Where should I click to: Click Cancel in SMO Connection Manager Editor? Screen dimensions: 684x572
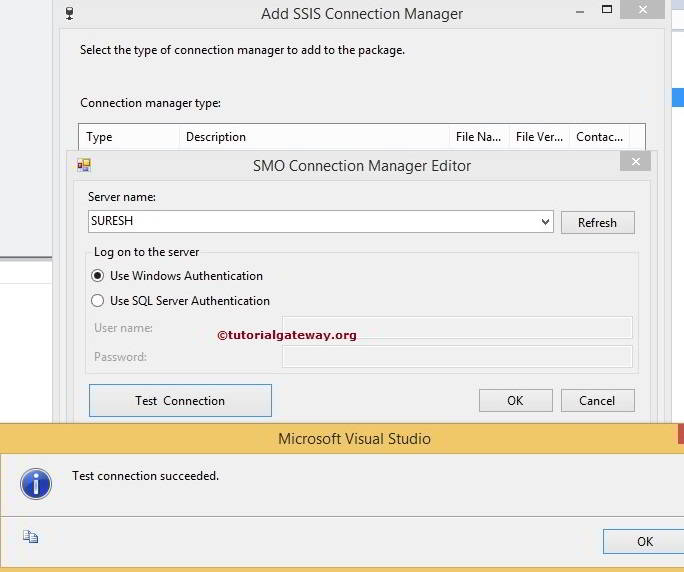pyautogui.click(x=597, y=401)
